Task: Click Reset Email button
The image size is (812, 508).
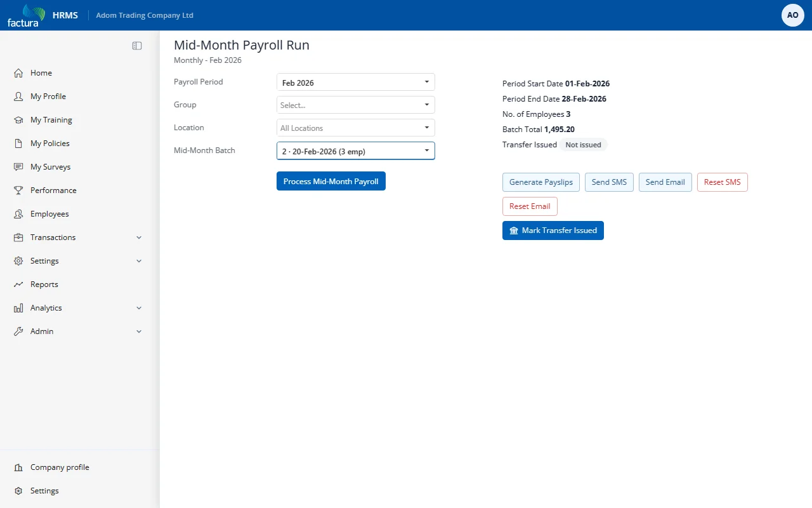Action: [530, 206]
